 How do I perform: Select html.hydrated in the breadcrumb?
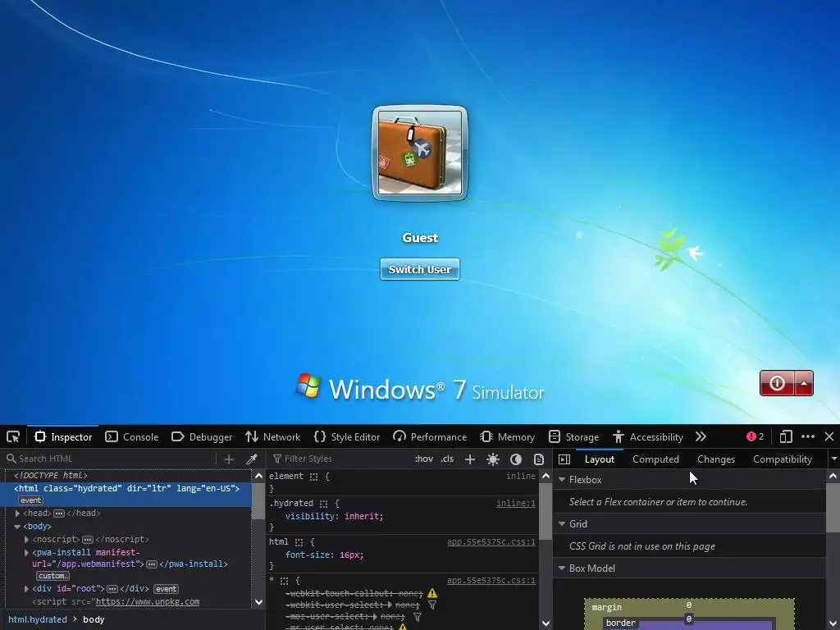click(38, 619)
